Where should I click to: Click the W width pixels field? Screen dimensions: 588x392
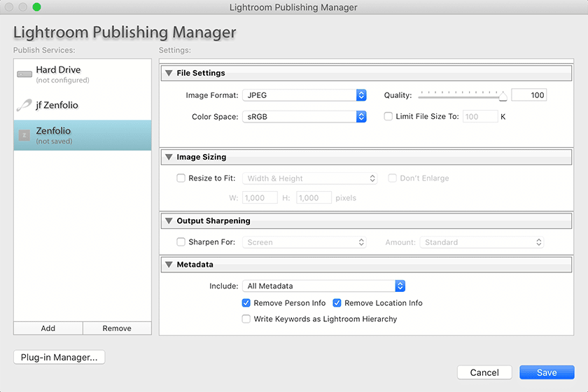click(260, 197)
